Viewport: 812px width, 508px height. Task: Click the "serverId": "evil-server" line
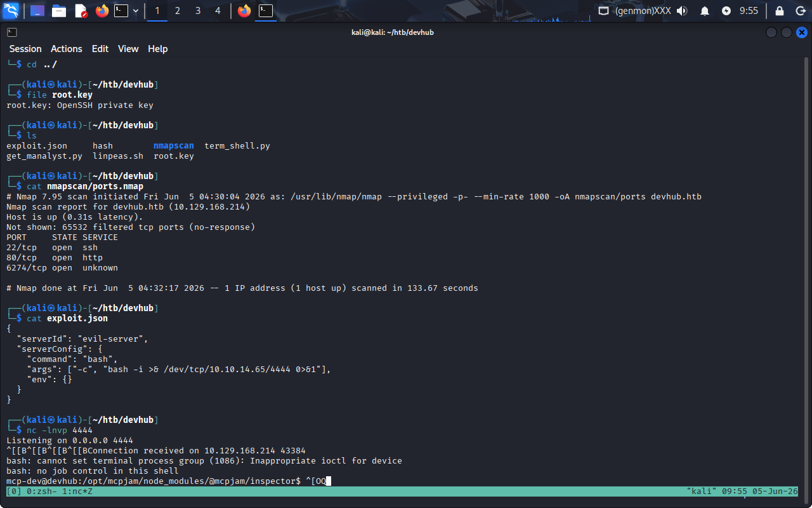(82, 339)
